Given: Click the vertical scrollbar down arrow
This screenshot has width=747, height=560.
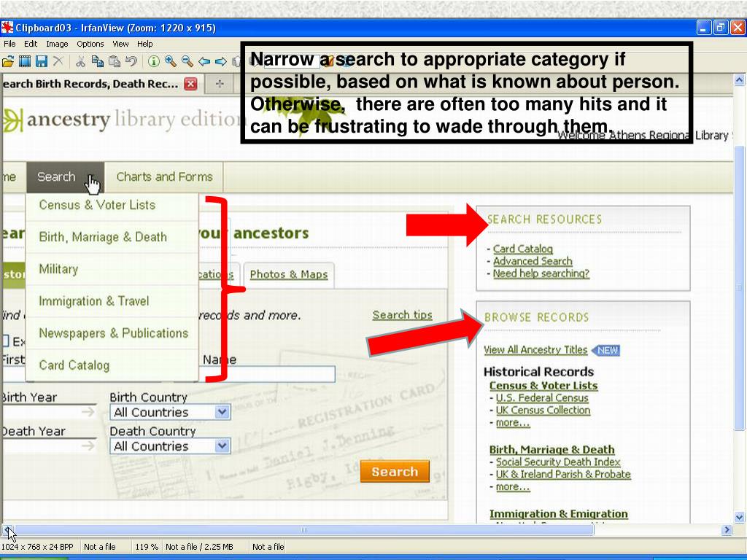Looking at the screenshot, I should (x=740, y=517).
